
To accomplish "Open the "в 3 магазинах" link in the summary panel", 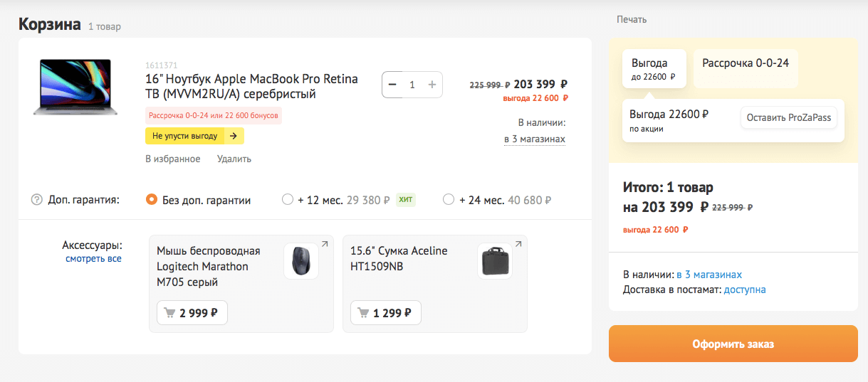I will (709, 275).
